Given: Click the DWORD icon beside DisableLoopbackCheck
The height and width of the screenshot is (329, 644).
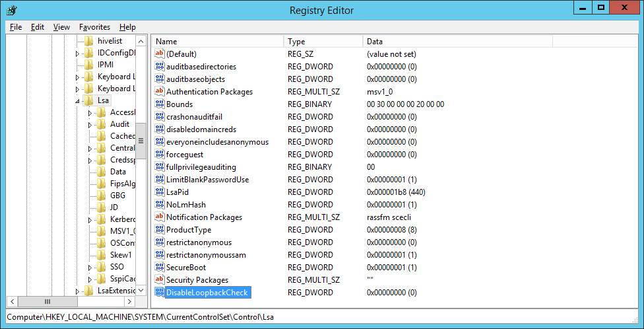Looking at the screenshot, I should coord(159,292).
